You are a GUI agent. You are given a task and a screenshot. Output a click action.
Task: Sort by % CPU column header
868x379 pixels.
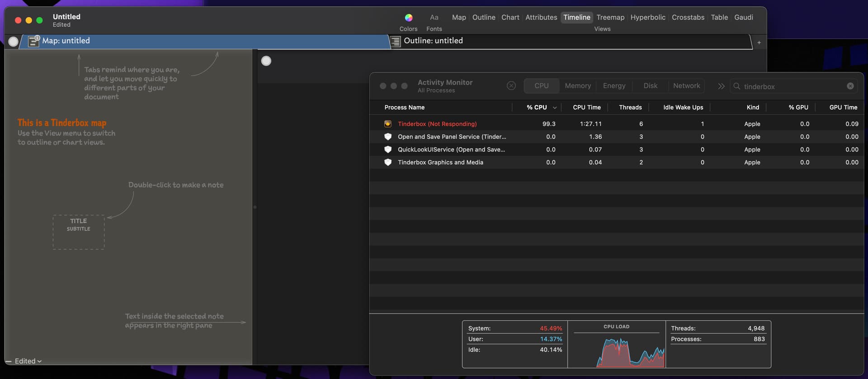[537, 107]
